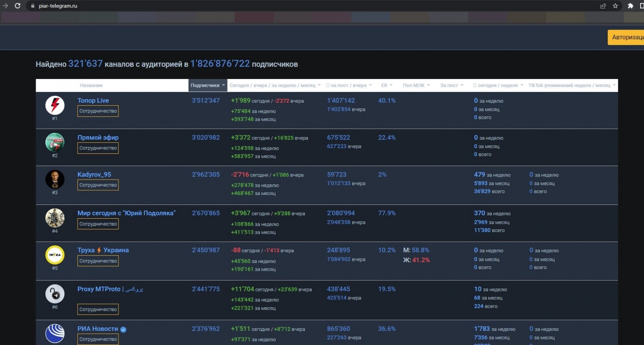
Task: Bookmark this page with the star icon
Action: (x=615, y=6)
